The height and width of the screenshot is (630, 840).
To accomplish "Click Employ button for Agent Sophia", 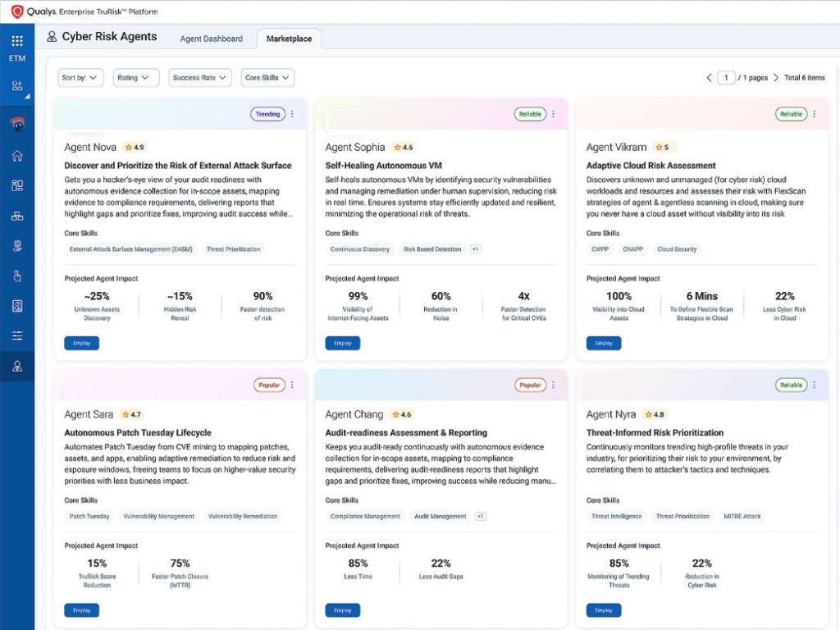I will pos(342,343).
